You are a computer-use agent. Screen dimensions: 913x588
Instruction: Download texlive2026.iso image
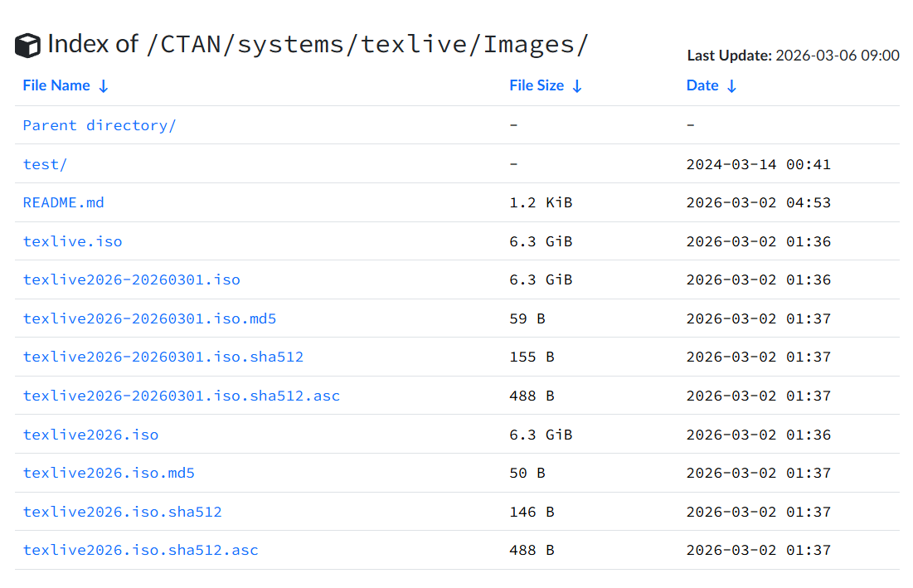click(x=90, y=435)
